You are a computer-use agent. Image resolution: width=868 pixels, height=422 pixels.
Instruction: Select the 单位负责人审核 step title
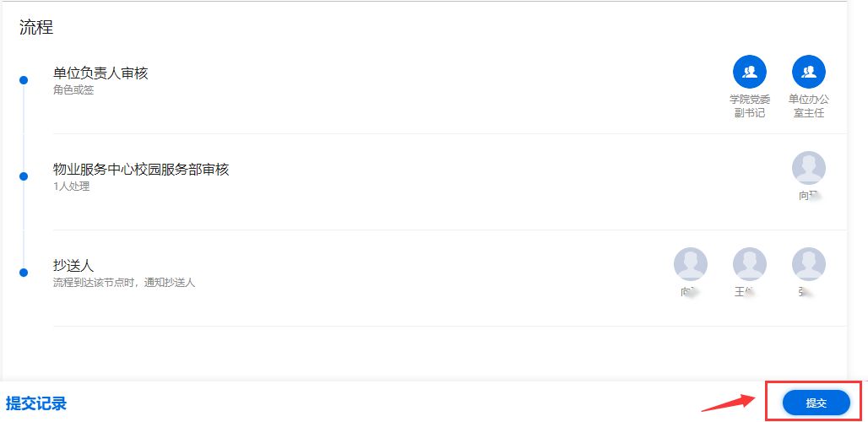100,73
